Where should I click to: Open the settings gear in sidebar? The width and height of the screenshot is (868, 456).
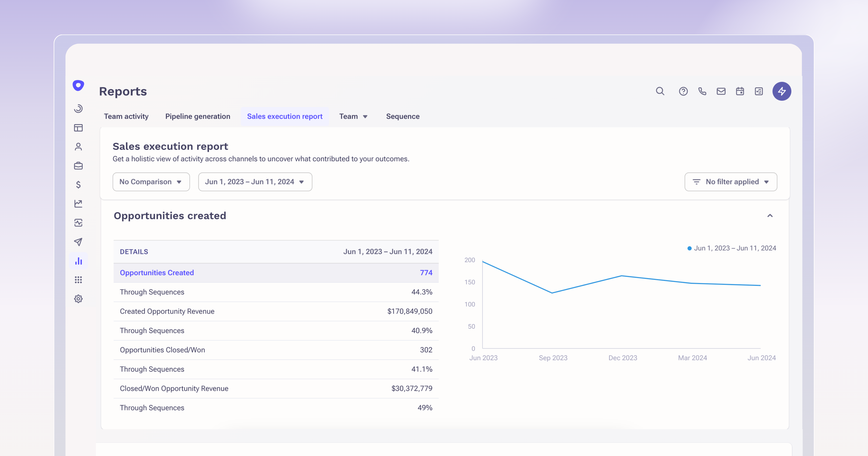78,299
